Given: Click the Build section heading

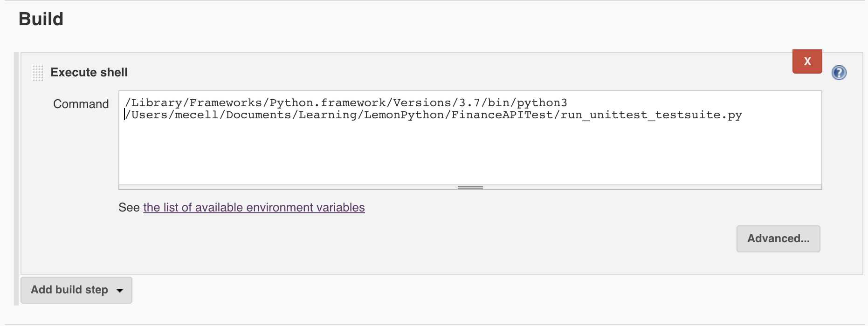Looking at the screenshot, I should pos(41,19).
